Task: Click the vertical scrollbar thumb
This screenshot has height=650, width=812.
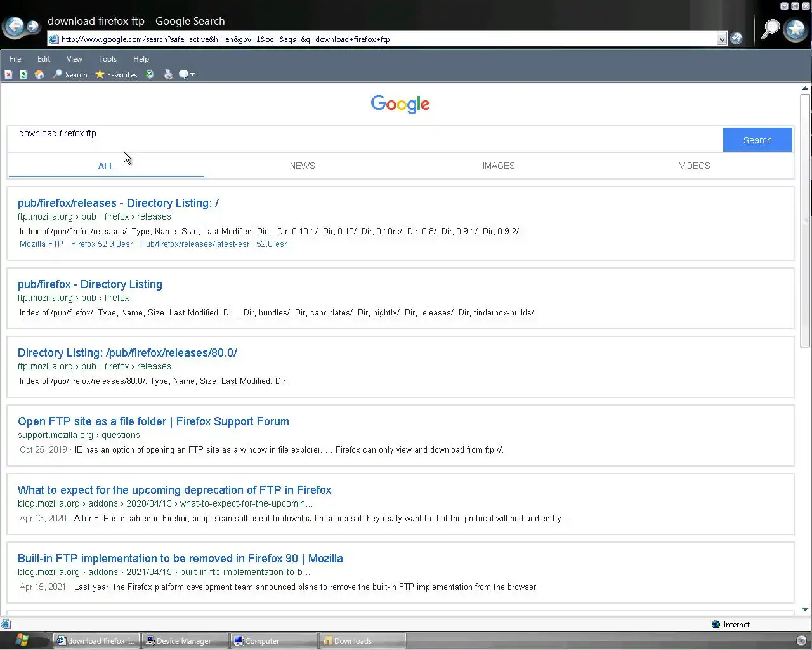Action: (x=805, y=220)
